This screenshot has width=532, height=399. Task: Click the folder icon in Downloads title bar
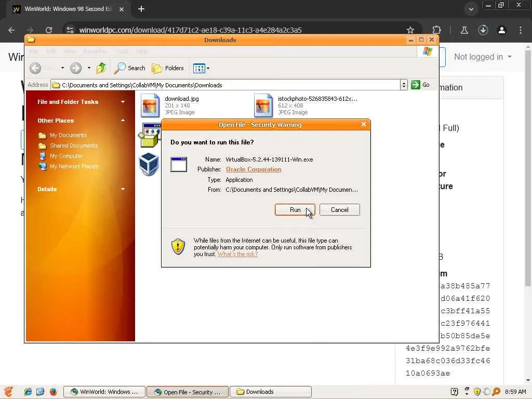(31, 39)
